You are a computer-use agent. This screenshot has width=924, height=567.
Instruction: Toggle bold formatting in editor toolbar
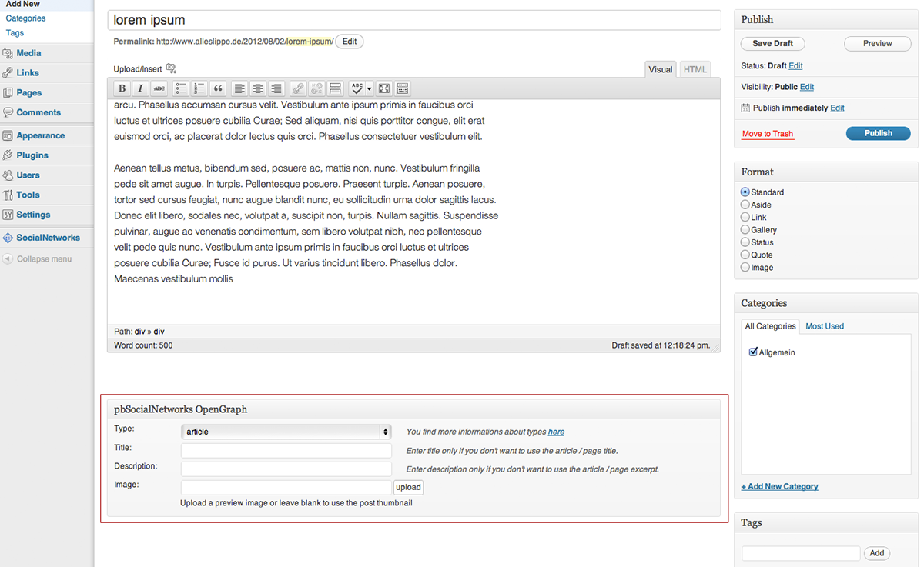[x=122, y=88]
